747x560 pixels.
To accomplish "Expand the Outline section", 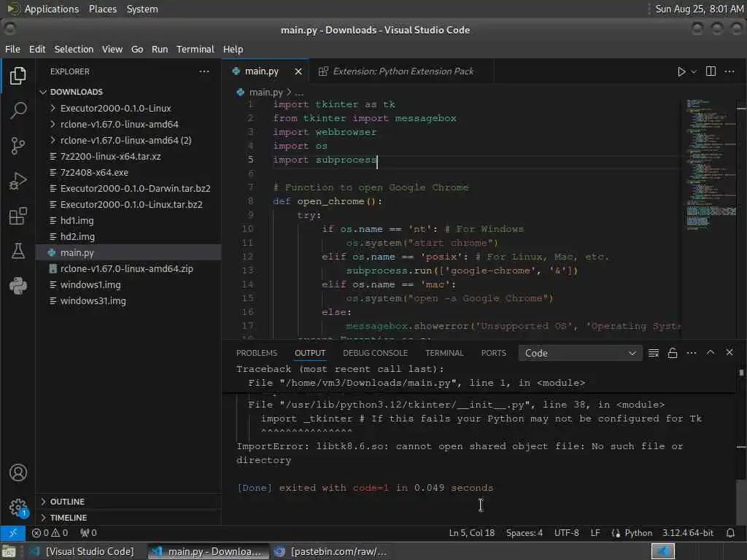I will click(128, 502).
